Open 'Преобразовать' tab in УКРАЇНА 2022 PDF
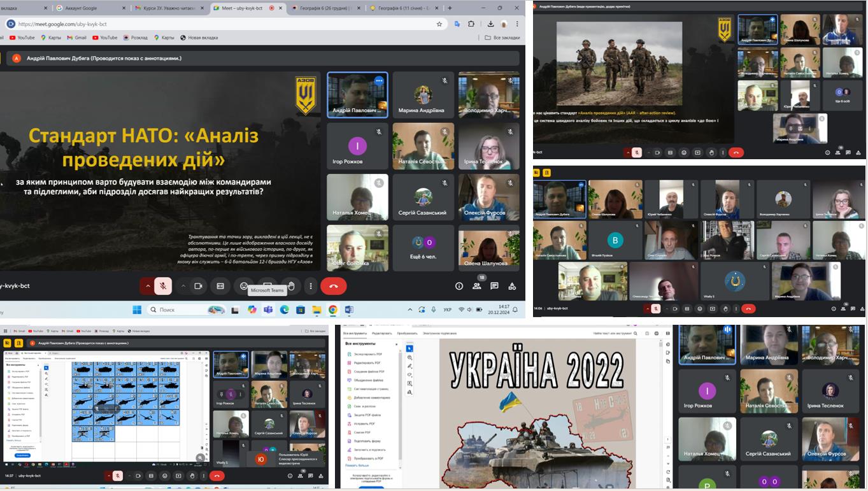Image resolution: width=868 pixels, height=491 pixels. [x=407, y=334]
